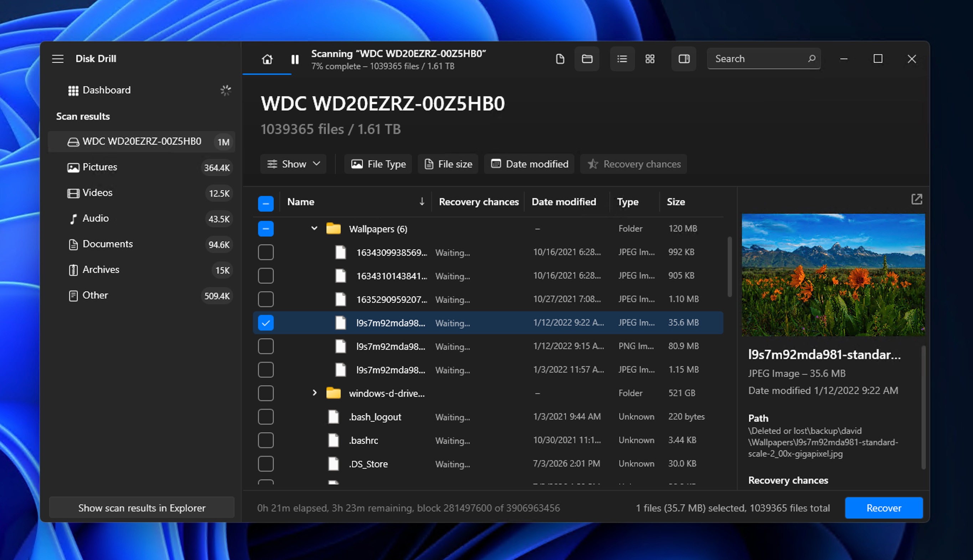
Task: Click the preview panel scrollbar
Action: [923, 407]
